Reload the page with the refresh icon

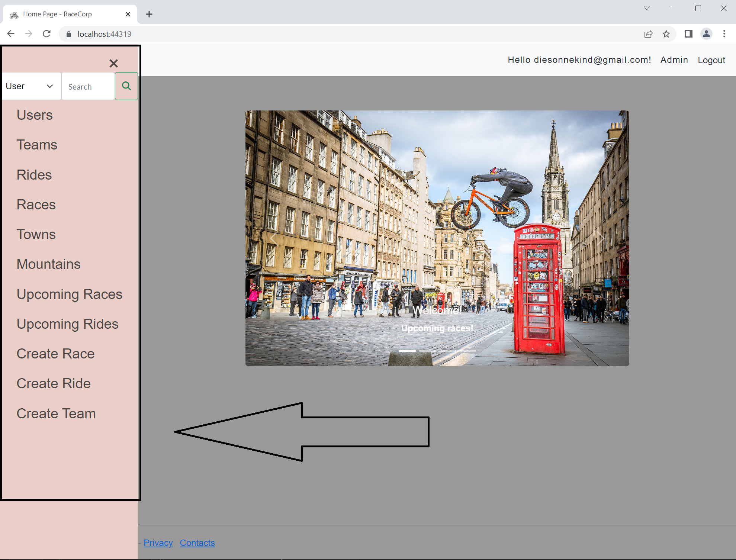[x=46, y=34]
